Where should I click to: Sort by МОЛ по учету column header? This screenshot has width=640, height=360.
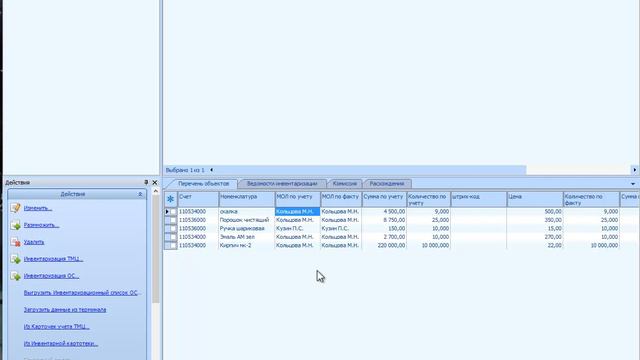pyautogui.click(x=298, y=200)
